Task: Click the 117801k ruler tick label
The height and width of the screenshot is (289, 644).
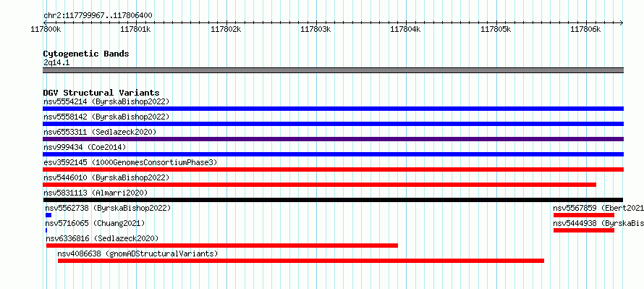Action: coord(135,29)
